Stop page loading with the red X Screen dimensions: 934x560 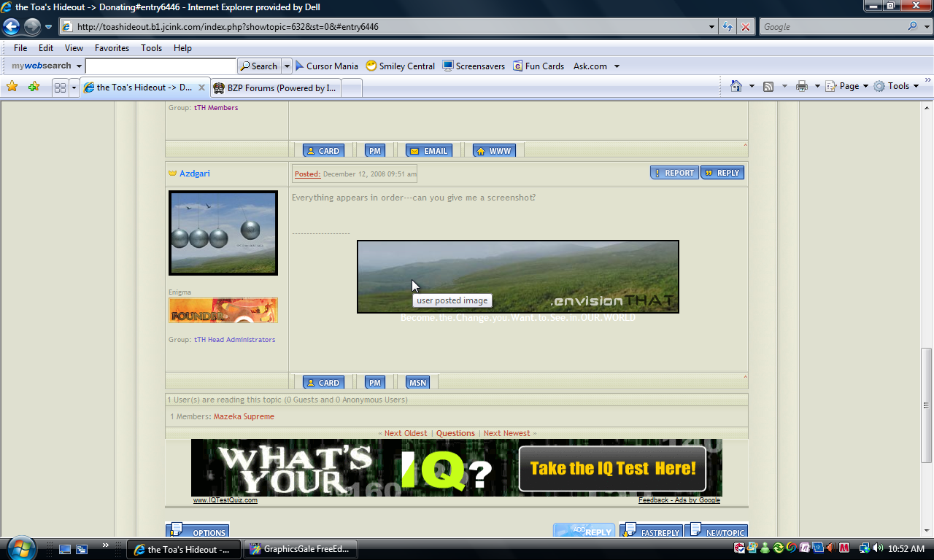pyautogui.click(x=746, y=27)
